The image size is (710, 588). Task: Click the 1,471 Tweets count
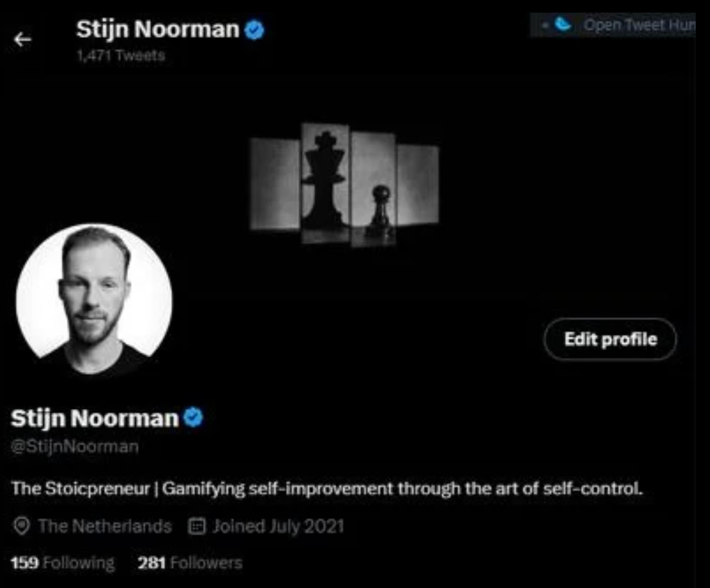(121, 55)
